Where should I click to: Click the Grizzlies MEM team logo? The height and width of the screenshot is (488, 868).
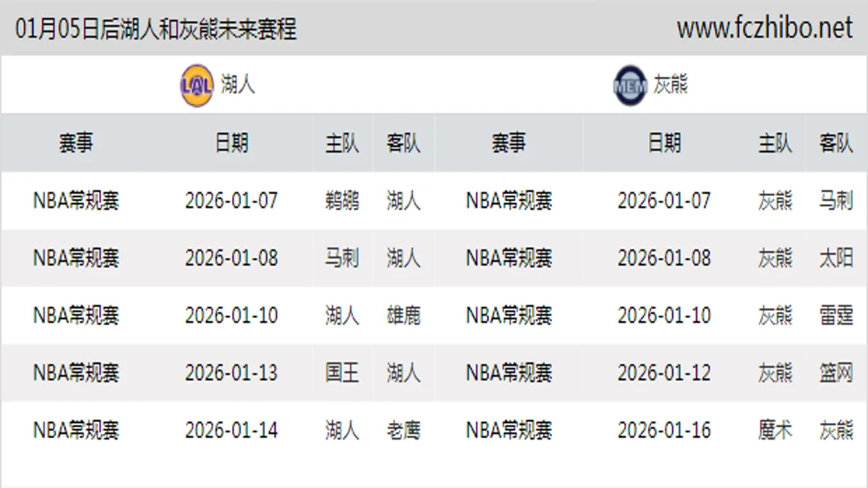coord(628,83)
